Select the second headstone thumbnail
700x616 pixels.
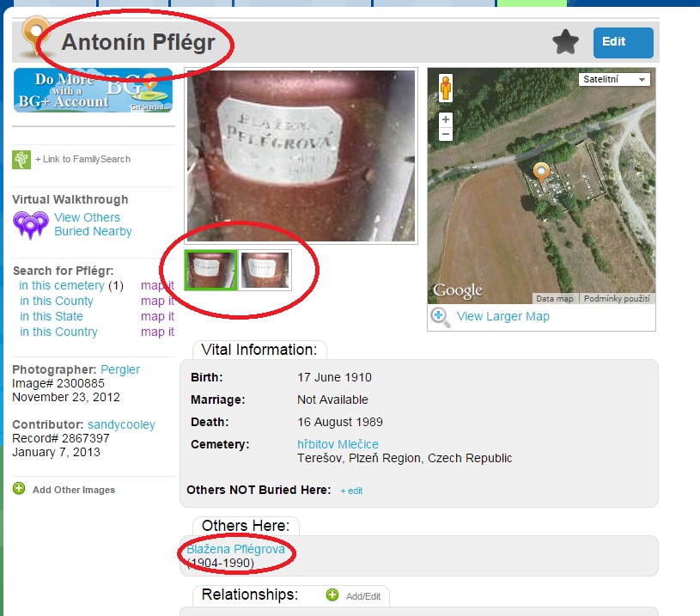265,270
